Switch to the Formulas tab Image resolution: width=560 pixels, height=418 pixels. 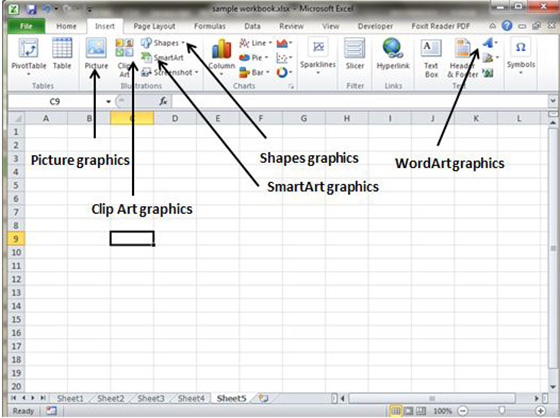tap(210, 26)
